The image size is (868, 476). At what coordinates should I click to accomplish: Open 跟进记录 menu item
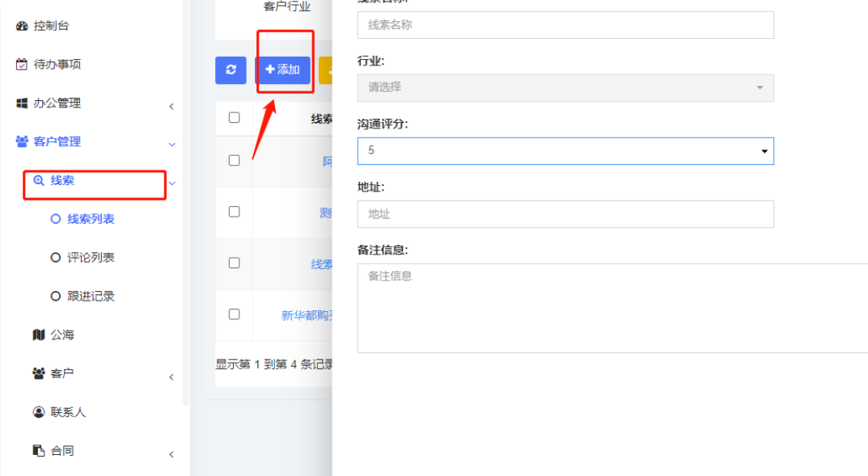[91, 297]
